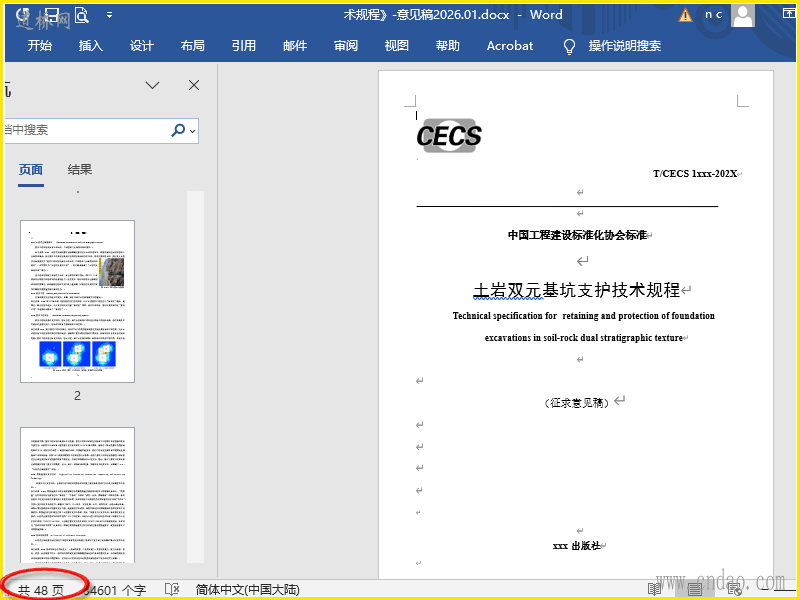Image resolution: width=800 pixels, height=600 pixels.
Task: Click the magnifier search icon
Action: (x=178, y=131)
